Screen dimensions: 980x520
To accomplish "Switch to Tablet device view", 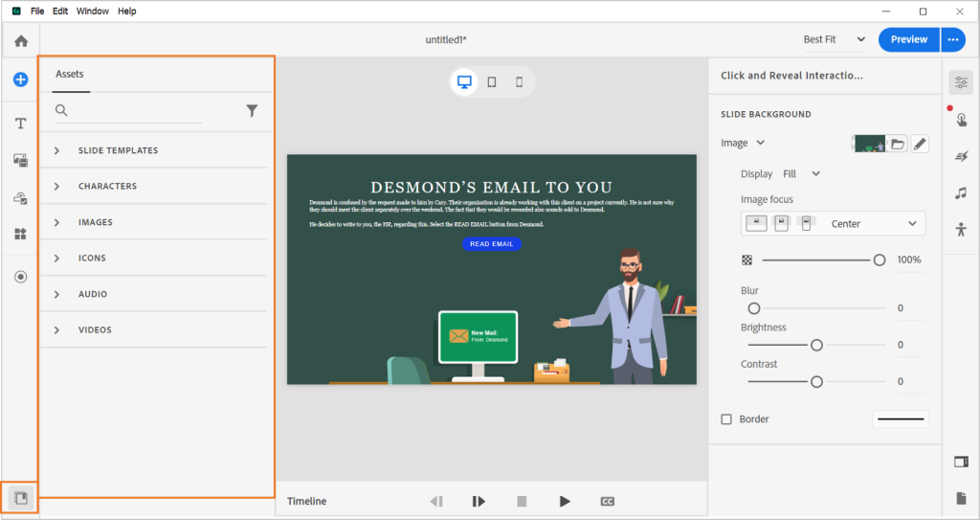I will (x=492, y=82).
